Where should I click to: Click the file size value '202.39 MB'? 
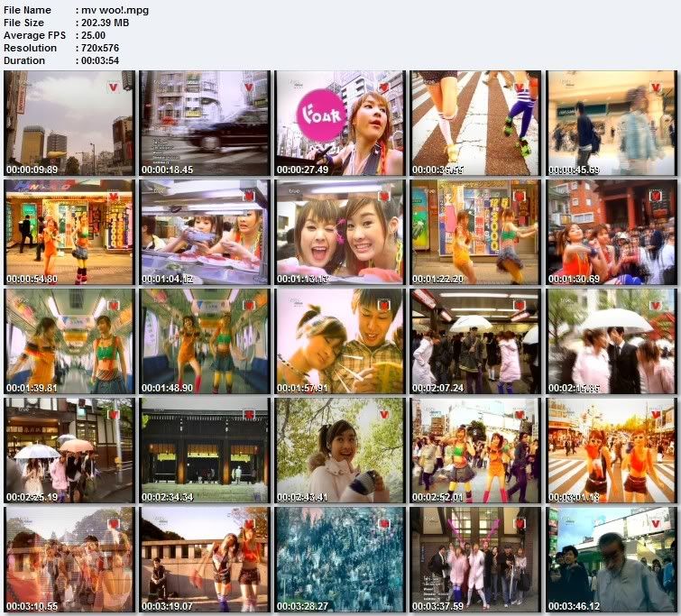coord(106,23)
